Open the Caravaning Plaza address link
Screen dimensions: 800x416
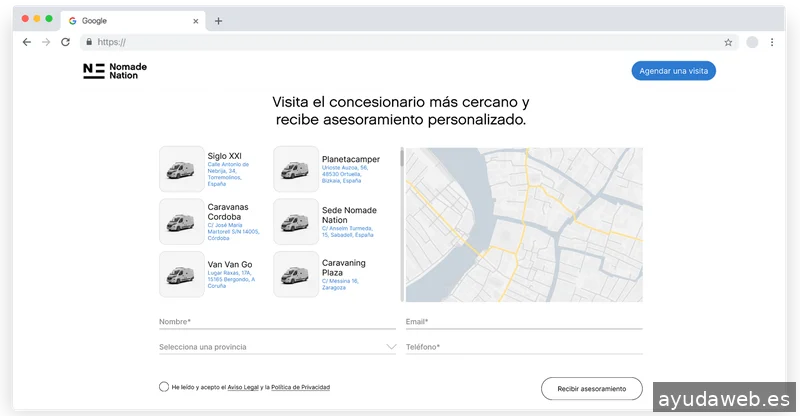[340, 284]
